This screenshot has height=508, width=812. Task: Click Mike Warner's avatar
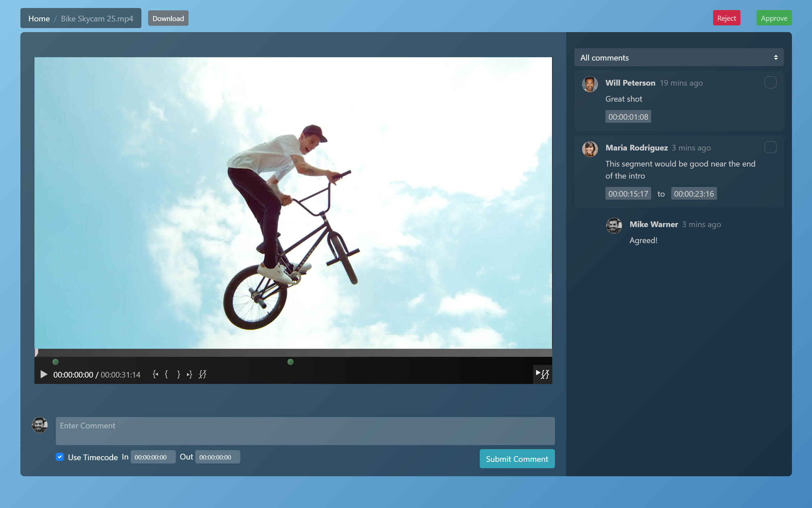click(614, 226)
